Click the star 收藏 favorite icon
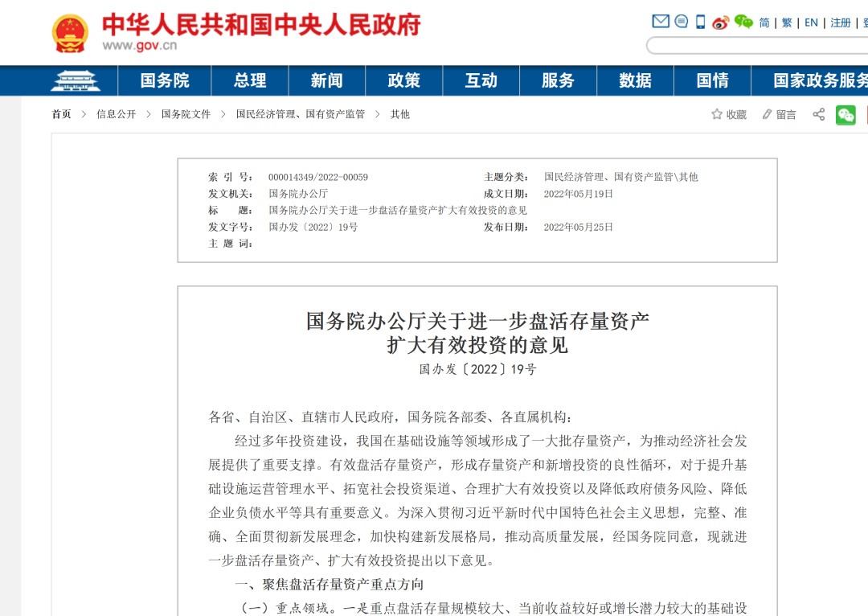Screen dimensions: 868x616 click(x=717, y=114)
